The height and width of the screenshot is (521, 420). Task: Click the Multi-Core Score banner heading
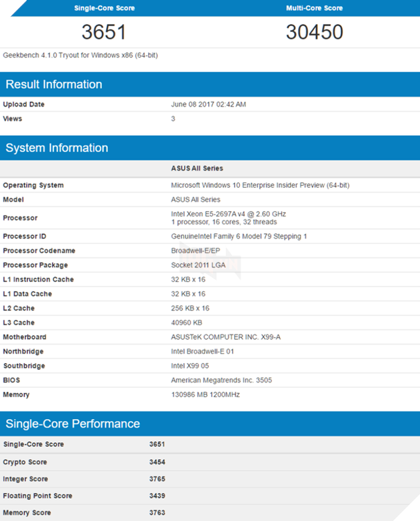tap(314, 8)
